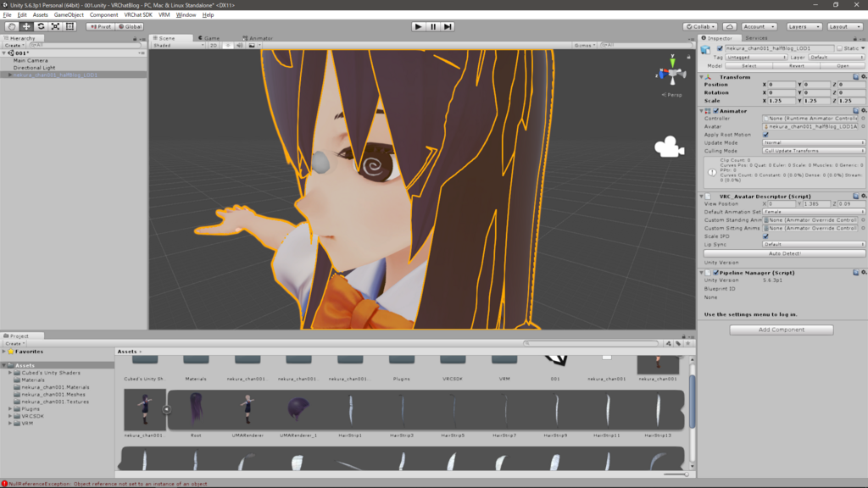Screen dimensions: 868x488
Task: Open the Layer Default dropdown
Action: click(835, 57)
